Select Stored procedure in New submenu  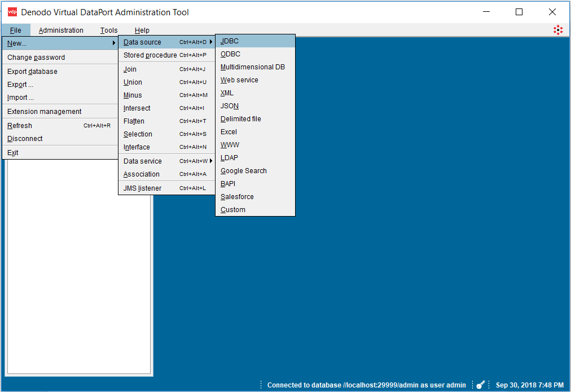(167, 55)
